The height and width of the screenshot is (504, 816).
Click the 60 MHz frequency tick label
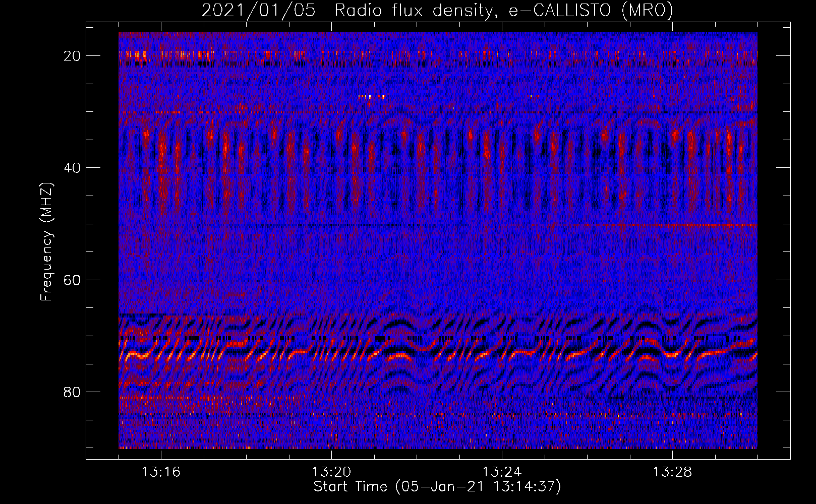pyautogui.click(x=73, y=280)
